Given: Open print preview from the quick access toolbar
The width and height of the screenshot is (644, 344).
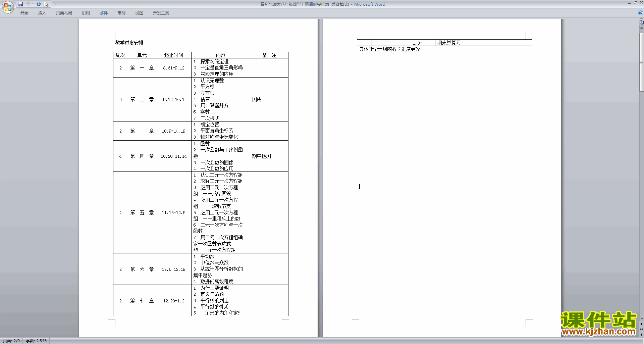Looking at the screenshot, I should (x=46, y=4).
